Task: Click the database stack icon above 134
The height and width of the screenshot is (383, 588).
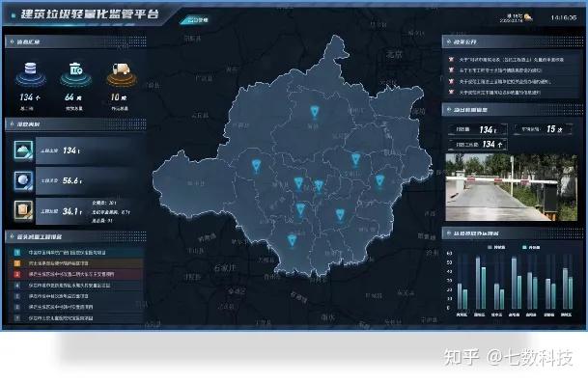Action: click(30, 68)
